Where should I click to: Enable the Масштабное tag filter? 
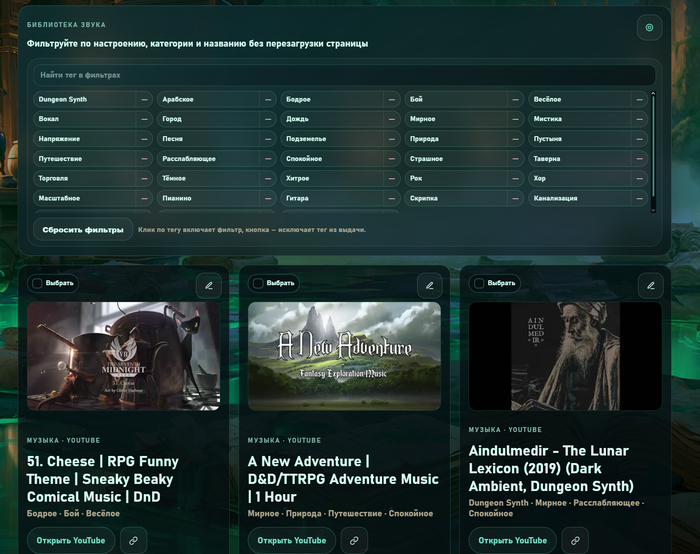click(x=85, y=198)
